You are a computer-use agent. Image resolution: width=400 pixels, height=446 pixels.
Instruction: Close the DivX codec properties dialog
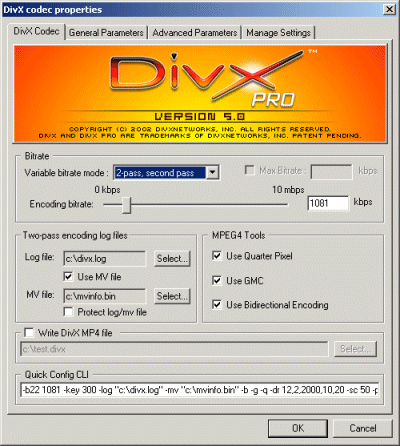(389, 9)
